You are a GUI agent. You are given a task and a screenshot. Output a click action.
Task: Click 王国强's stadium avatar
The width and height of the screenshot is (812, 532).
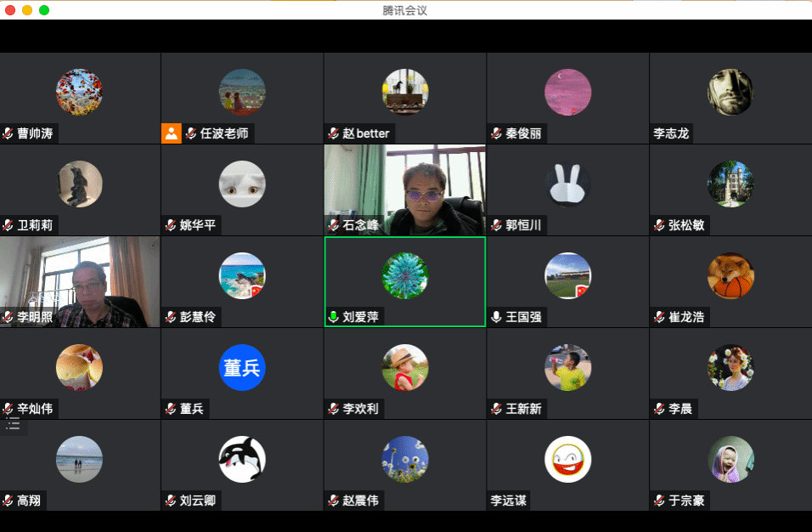pos(567,275)
